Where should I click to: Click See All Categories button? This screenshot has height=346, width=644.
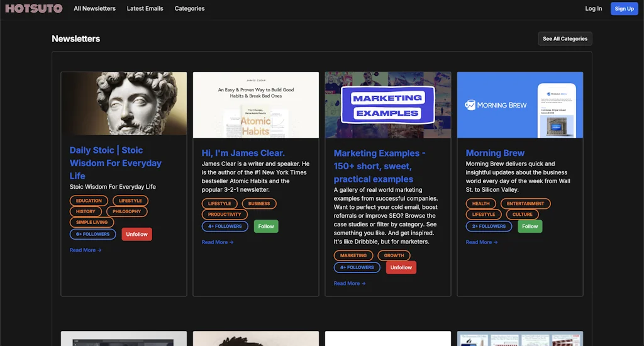[565, 38]
